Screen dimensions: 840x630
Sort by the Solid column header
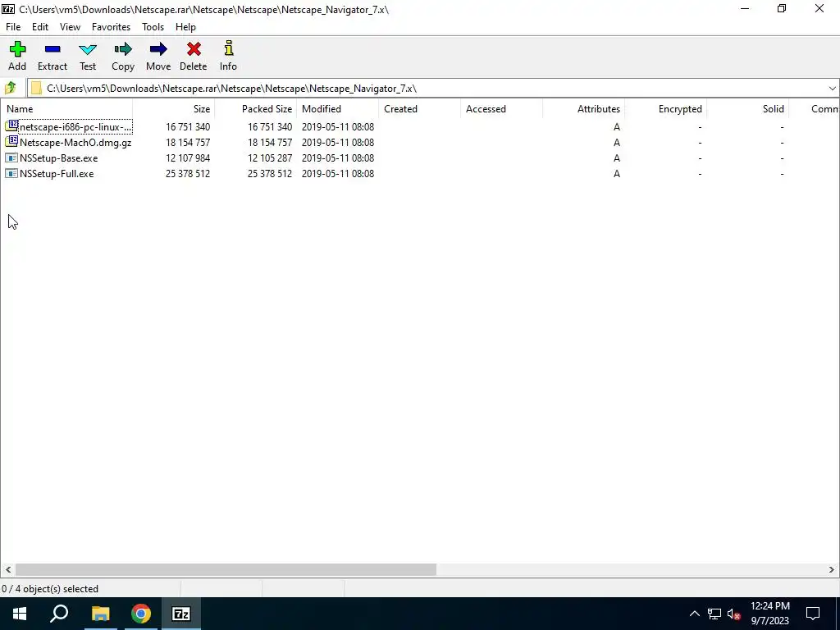point(747,109)
